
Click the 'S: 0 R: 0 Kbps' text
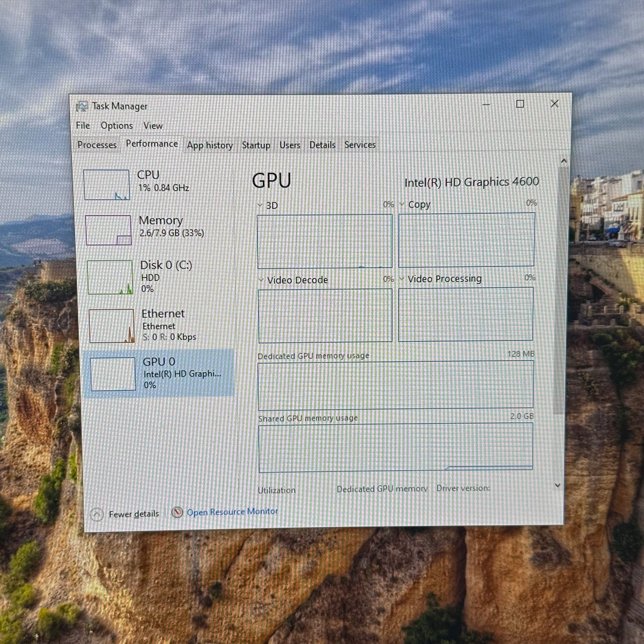[169, 337]
